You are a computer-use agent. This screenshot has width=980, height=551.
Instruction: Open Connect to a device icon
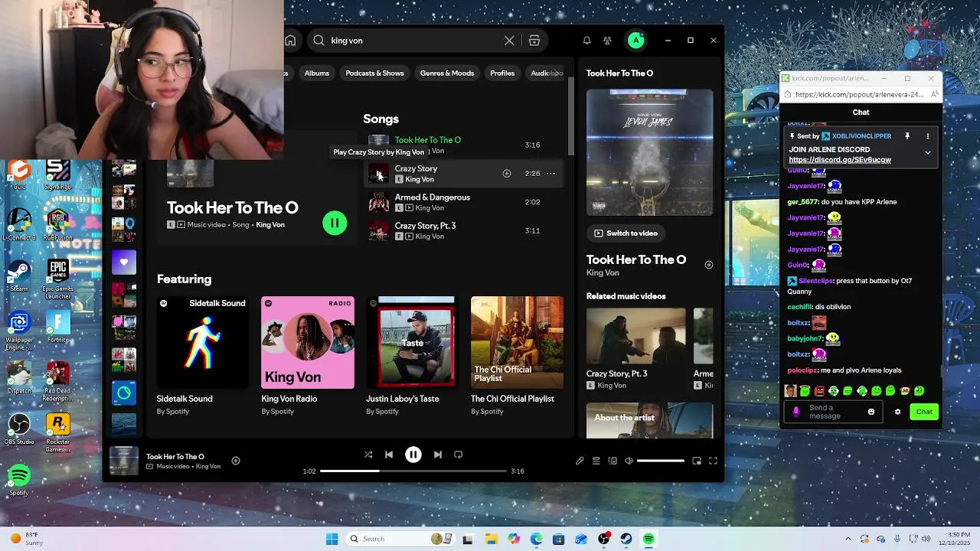(x=612, y=461)
